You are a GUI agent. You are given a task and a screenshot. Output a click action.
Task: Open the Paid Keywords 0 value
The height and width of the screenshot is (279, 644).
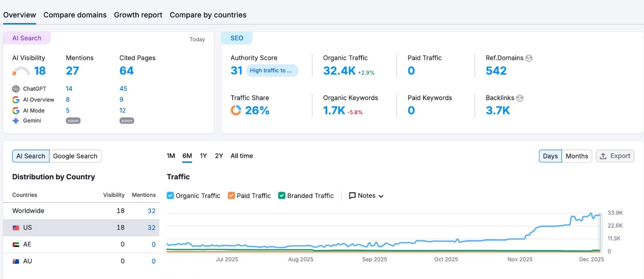click(411, 111)
